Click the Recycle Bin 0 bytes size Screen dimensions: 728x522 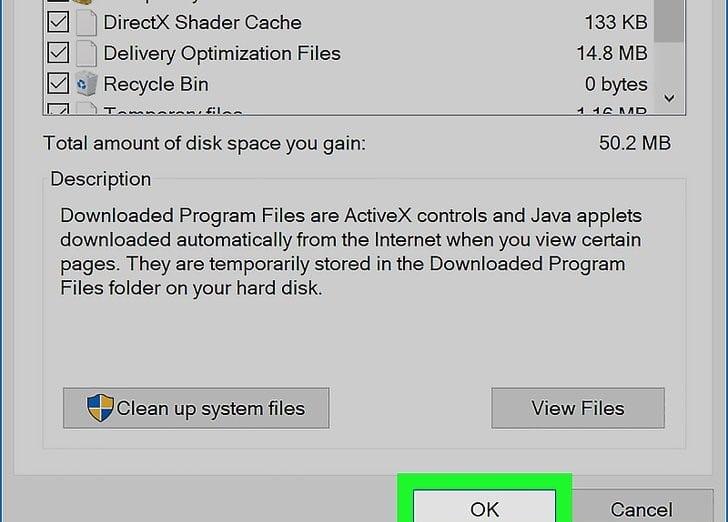point(616,84)
